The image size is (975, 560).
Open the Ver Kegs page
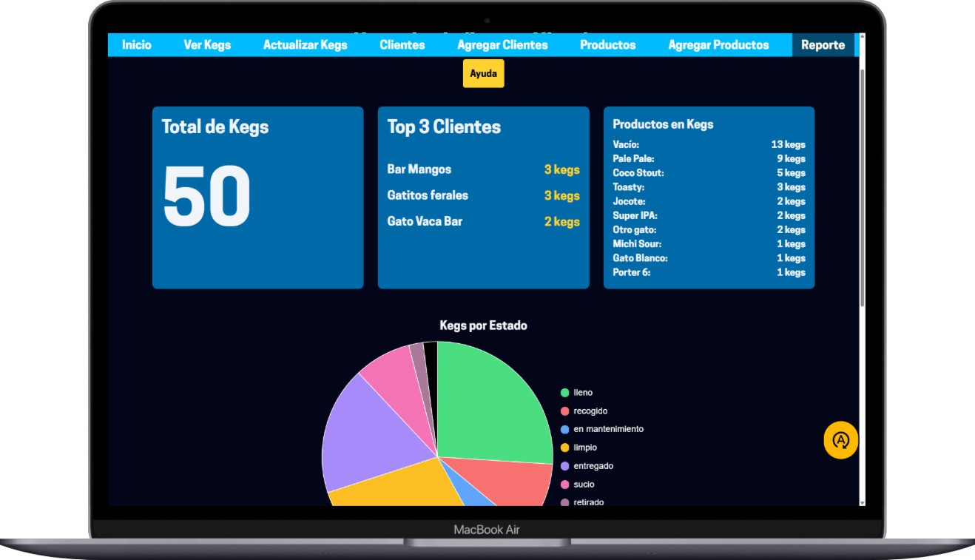point(206,44)
